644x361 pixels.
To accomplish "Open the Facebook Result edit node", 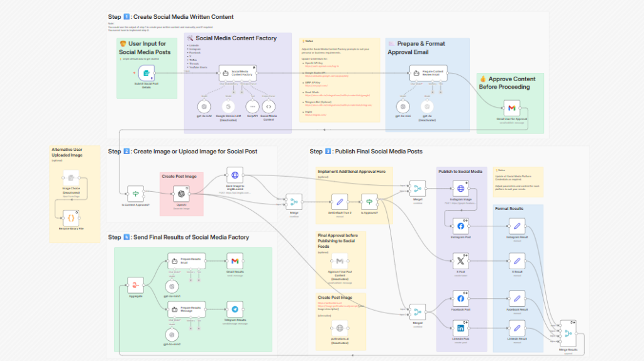I will point(517,299).
